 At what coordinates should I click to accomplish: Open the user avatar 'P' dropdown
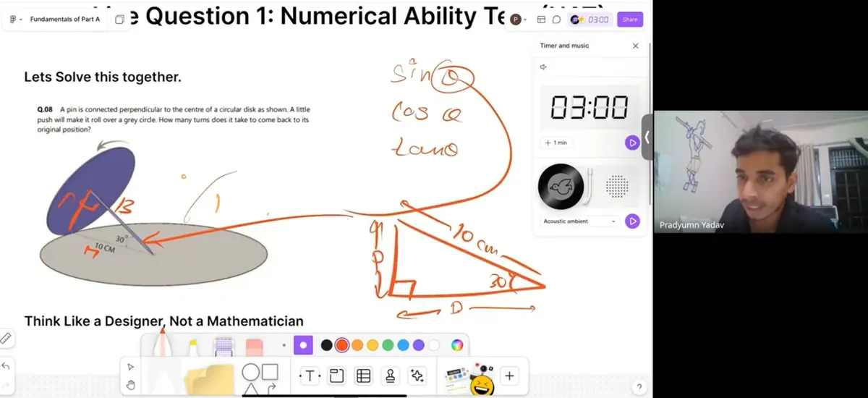[518, 20]
